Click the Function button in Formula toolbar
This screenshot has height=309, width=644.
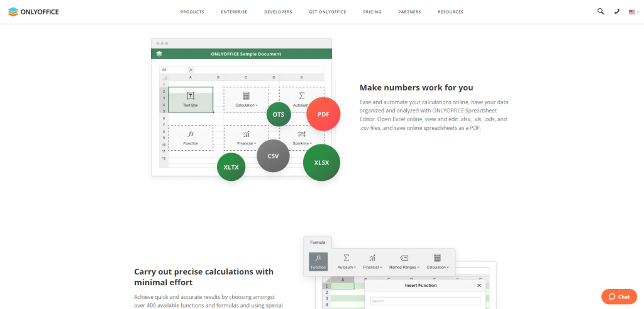coord(318,261)
